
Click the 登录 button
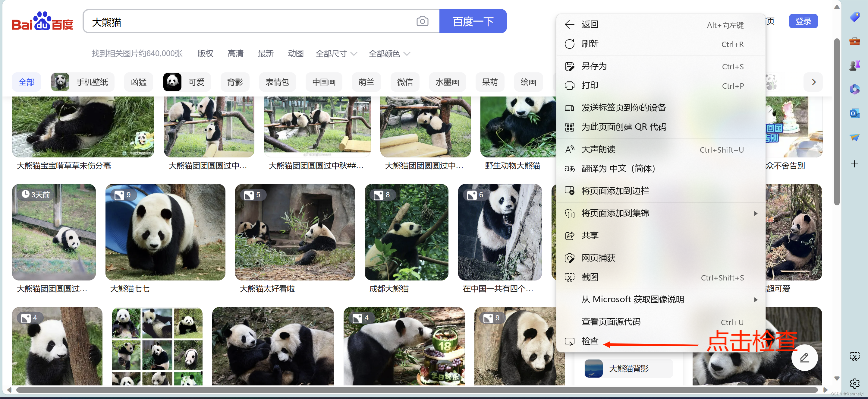803,21
